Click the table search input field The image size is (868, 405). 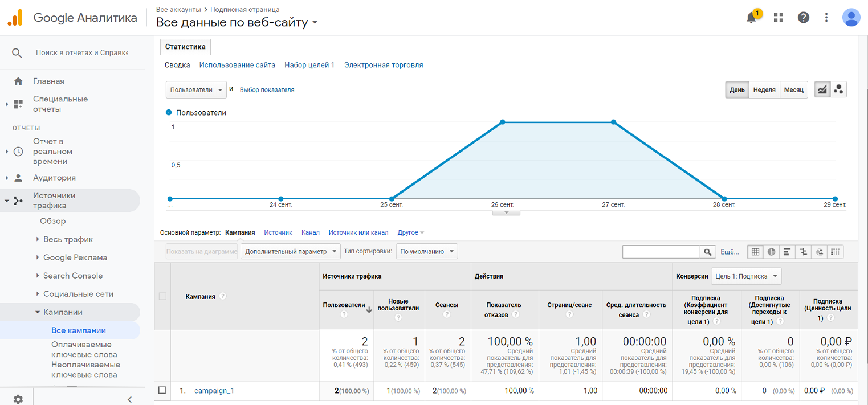click(x=661, y=252)
